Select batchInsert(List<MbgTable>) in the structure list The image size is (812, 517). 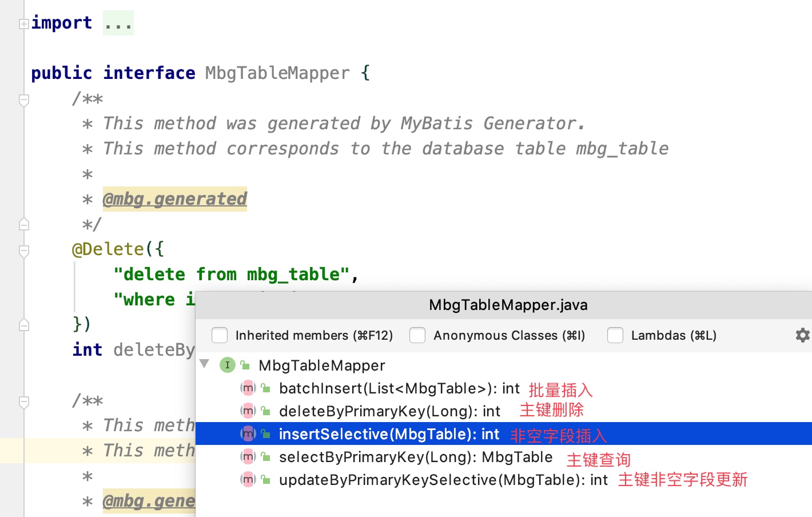coord(399,388)
